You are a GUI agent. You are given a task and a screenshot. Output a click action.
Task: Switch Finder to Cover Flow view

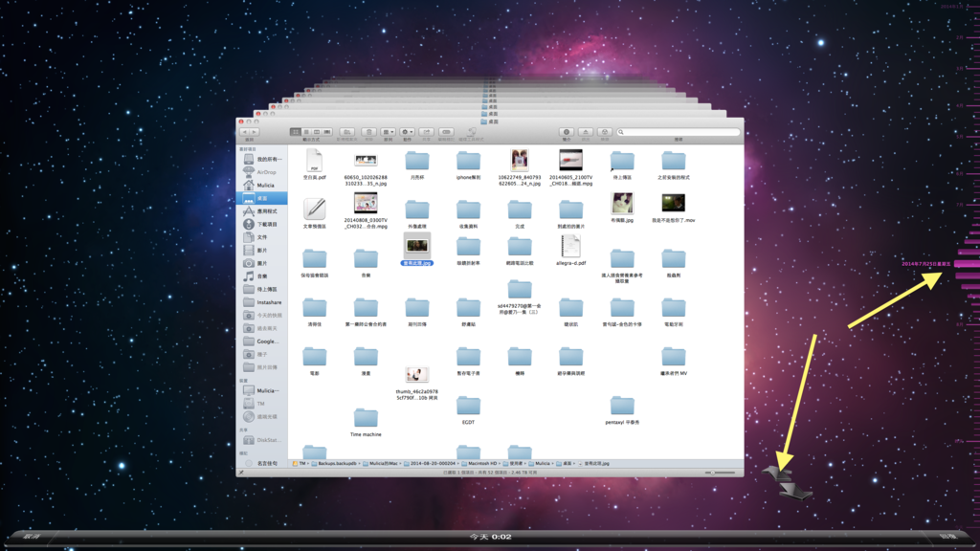[327, 132]
